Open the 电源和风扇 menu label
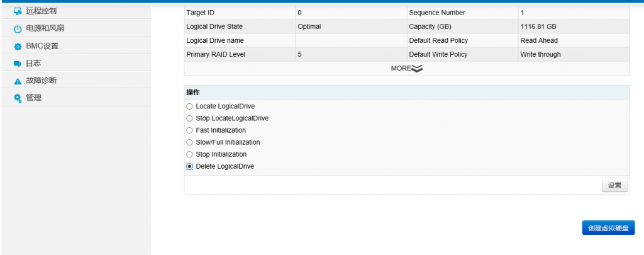Viewport: 644px width, 255px height. [x=45, y=29]
